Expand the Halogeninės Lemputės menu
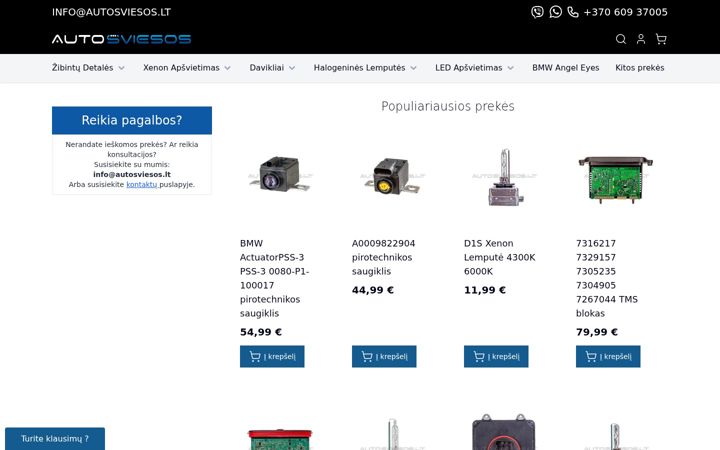 365,68
